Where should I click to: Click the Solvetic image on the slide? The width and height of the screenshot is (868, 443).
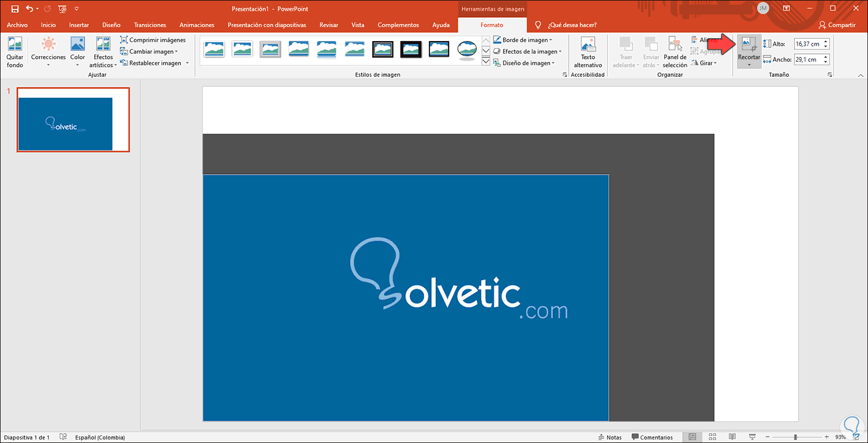406,297
